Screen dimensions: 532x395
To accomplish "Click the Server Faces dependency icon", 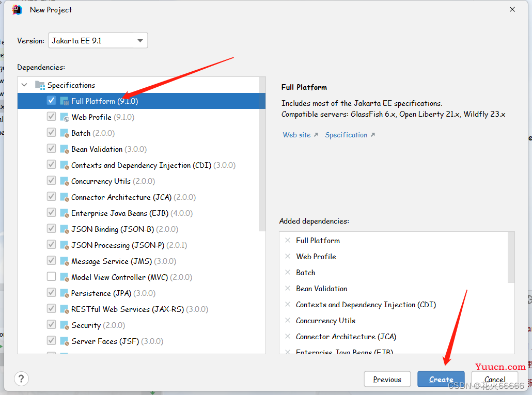I will (x=65, y=341).
